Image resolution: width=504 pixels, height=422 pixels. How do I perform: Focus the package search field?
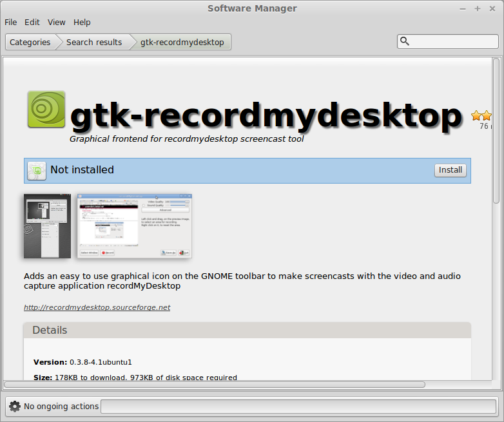click(448, 41)
